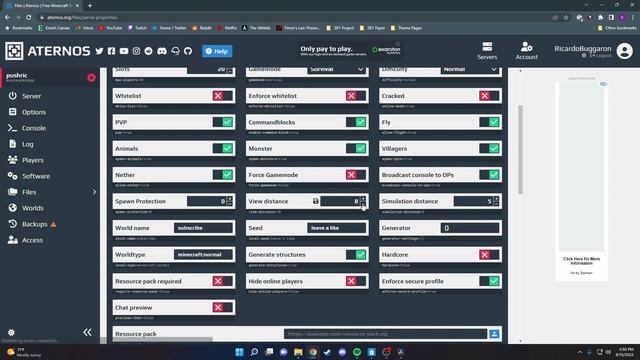Open Spotify on taskbar
This screenshot has width=640, height=360.
tap(357, 352)
